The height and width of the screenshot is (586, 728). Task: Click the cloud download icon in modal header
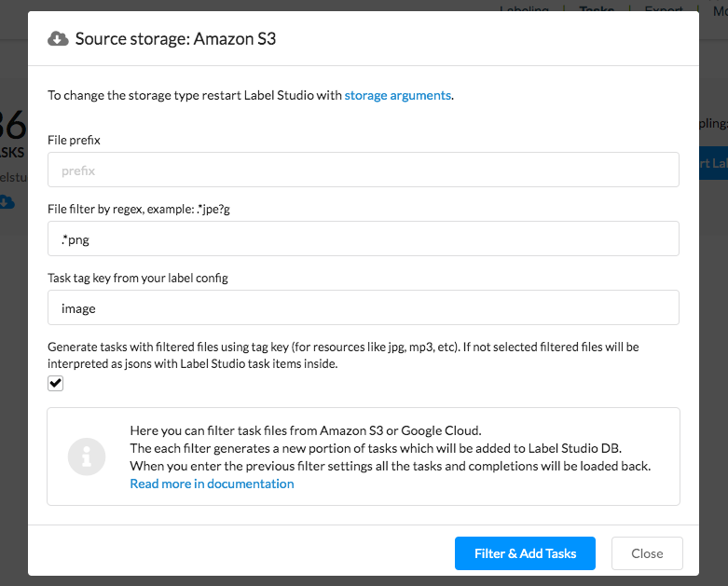pos(58,38)
